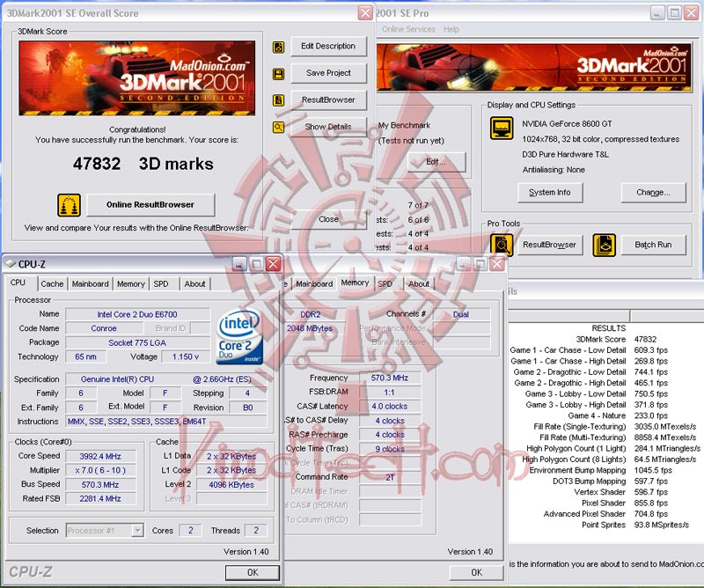
Task: Open the Online Services menu
Action: tap(408, 29)
